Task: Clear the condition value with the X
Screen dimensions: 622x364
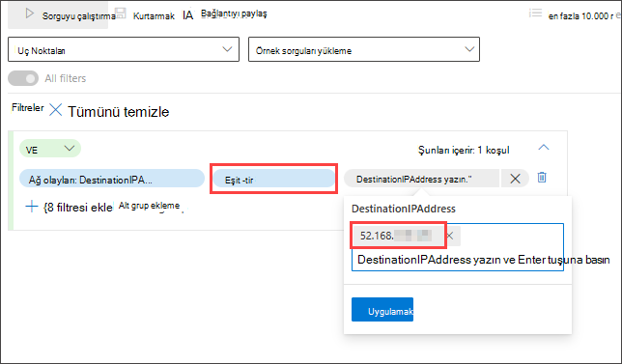Action: 515,179
